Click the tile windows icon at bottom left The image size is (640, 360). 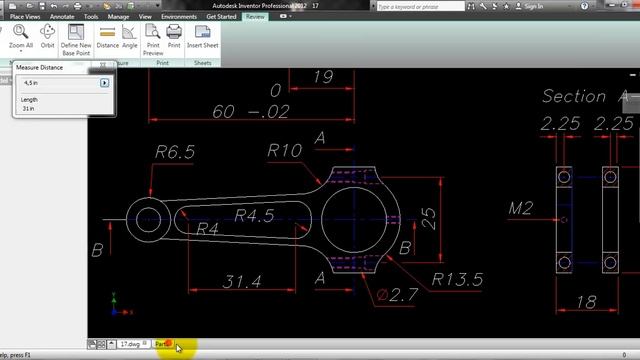(101, 344)
